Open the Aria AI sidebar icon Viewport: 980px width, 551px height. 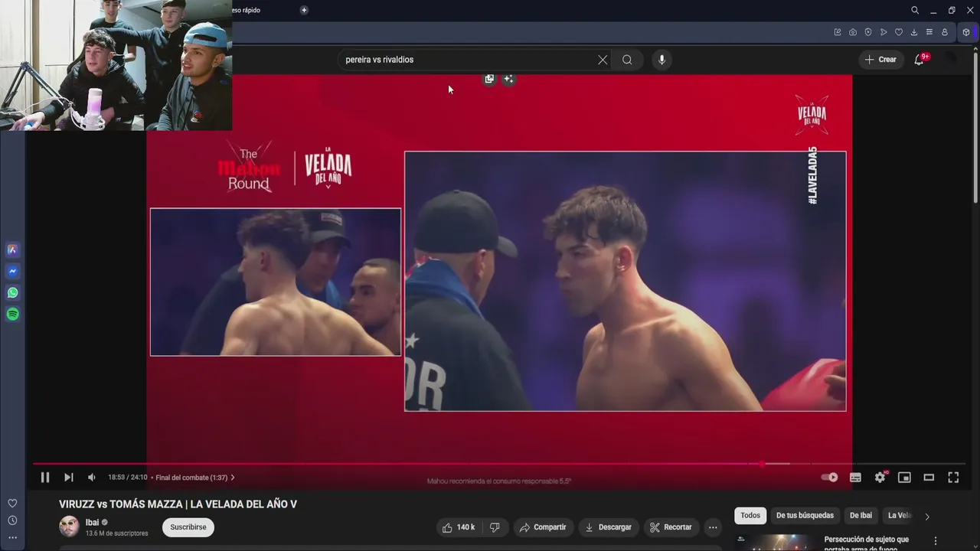click(12, 249)
